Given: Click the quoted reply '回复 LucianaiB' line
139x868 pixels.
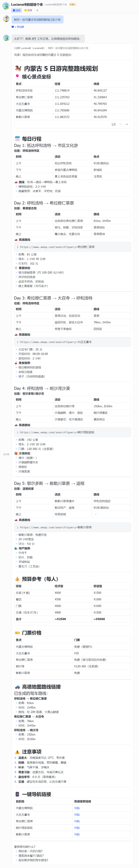Looking at the screenshot, I should pyautogui.click(x=51, y=48).
